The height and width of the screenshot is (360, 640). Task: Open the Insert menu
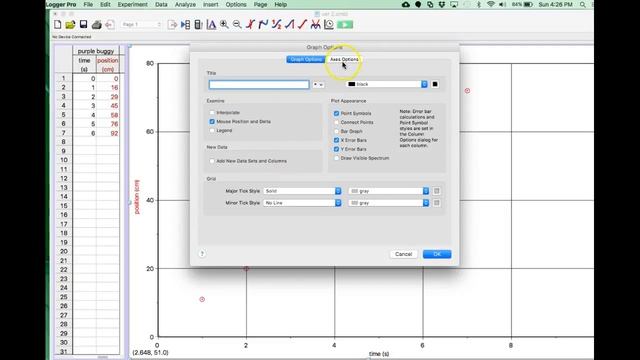(x=211, y=4)
